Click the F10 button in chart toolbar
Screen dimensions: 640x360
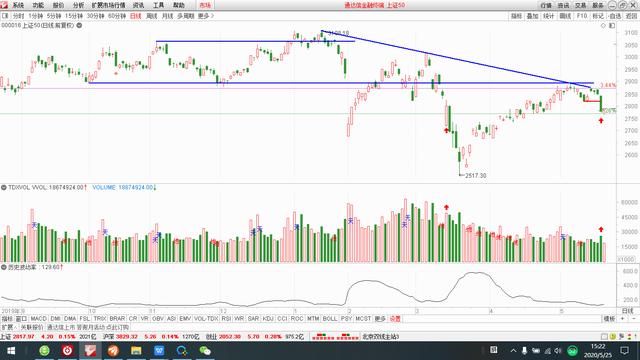click(x=582, y=16)
